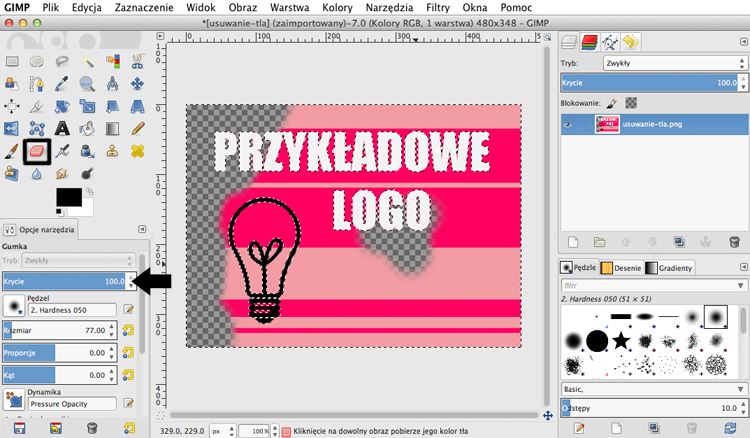Select the Fuzzy Select wand tool
The height and width of the screenshot is (438, 750).
coord(87,61)
